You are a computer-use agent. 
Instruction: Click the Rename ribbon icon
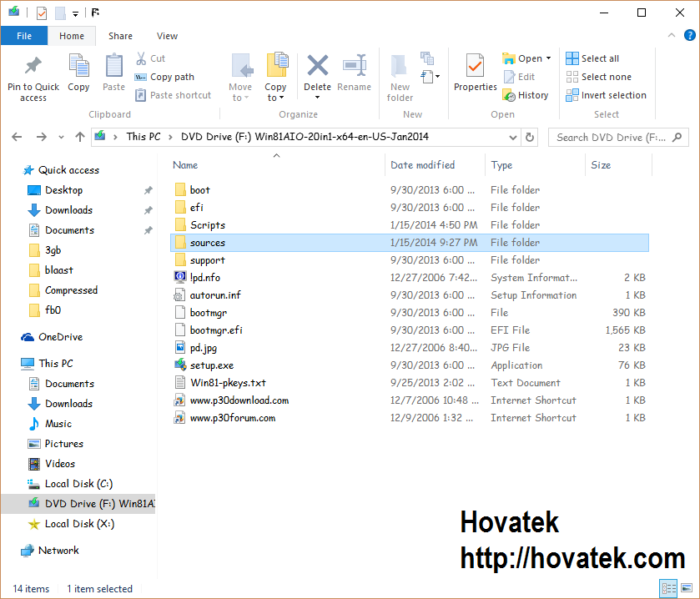pyautogui.click(x=354, y=66)
